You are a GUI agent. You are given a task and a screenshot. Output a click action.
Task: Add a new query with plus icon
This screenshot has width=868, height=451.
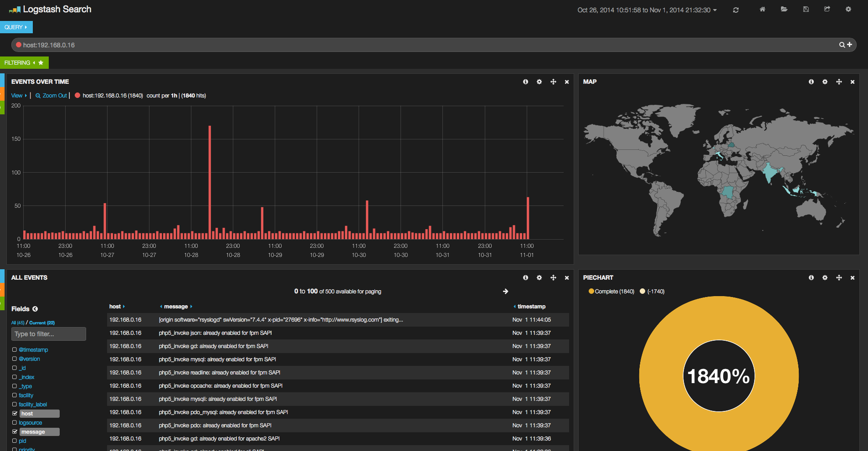pos(849,45)
